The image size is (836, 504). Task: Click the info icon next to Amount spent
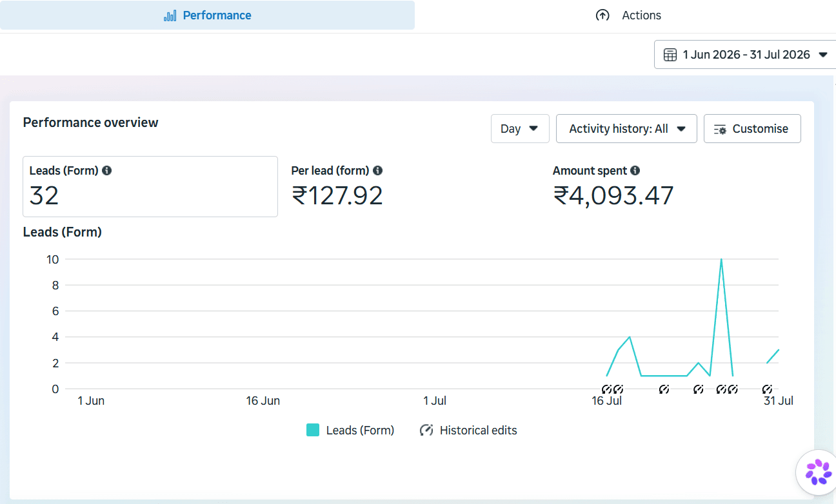[635, 171]
